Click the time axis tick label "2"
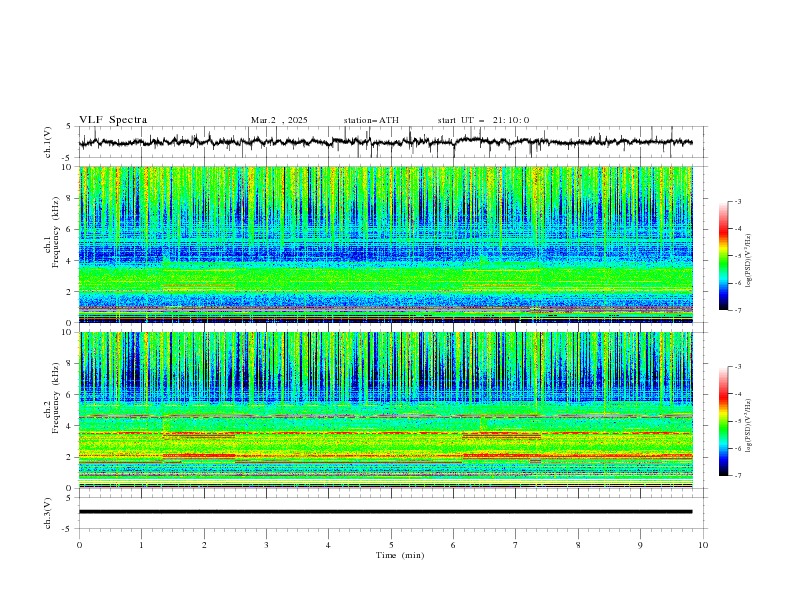 pyautogui.click(x=204, y=545)
